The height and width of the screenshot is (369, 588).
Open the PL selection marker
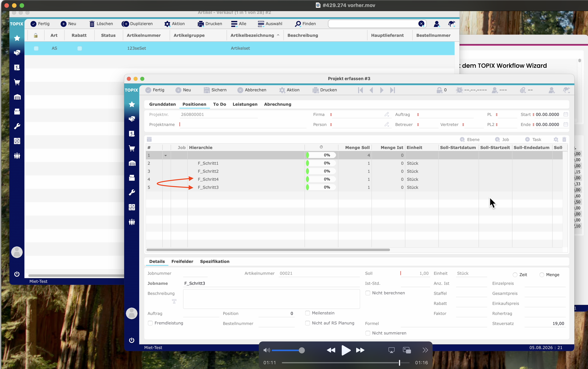coord(496,114)
